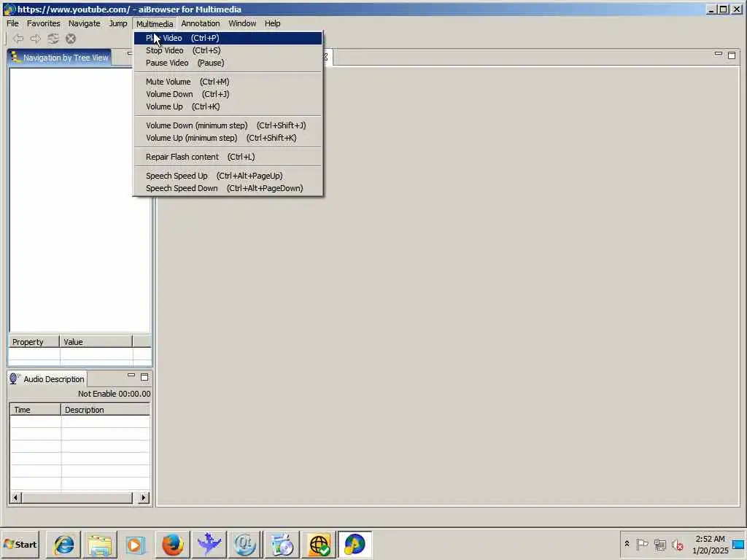Open the Help menu
The height and width of the screenshot is (560, 747).
[x=273, y=23]
